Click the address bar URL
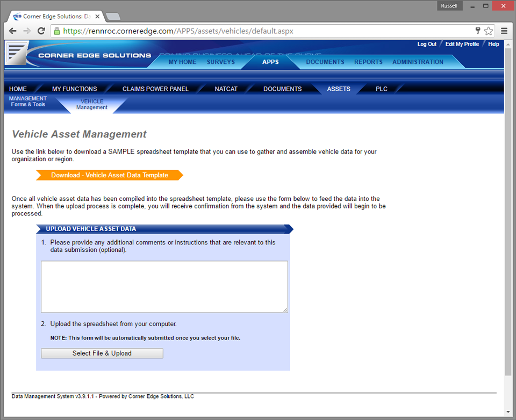This screenshot has height=420, width=516. (178, 31)
